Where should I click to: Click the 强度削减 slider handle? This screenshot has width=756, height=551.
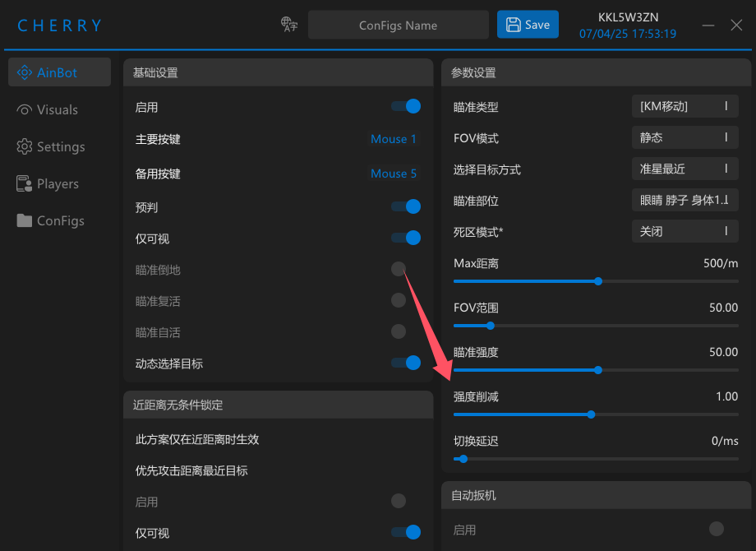click(x=591, y=414)
